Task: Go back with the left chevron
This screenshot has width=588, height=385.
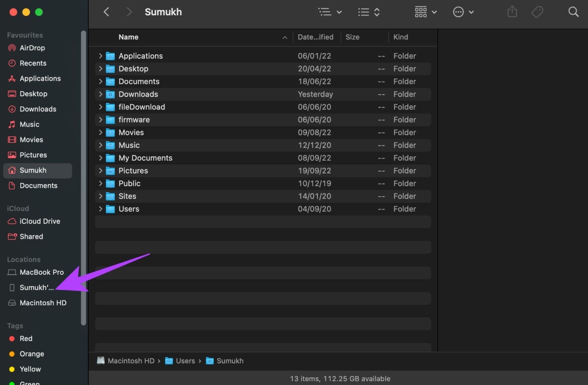Action: click(106, 12)
